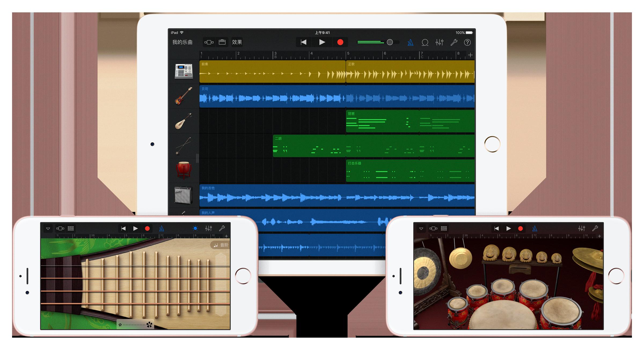Expand navigation dropdown triangle on pipa iPhone

(x=48, y=229)
